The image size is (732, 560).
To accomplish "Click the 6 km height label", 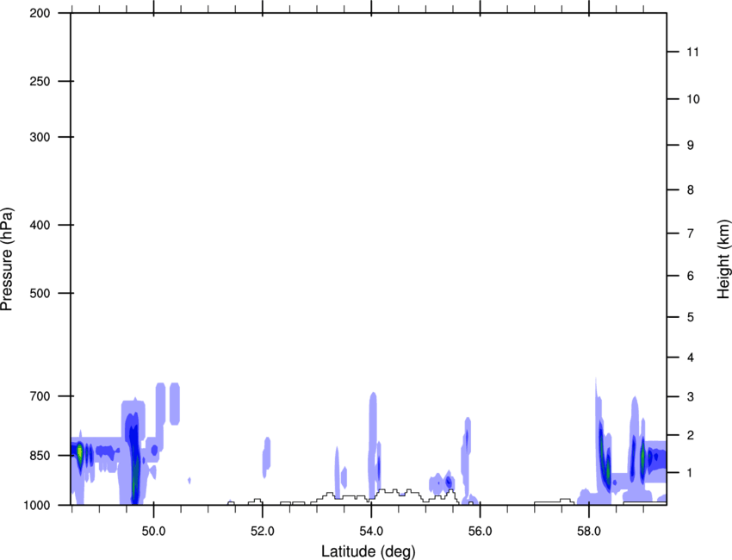I will tap(691, 276).
